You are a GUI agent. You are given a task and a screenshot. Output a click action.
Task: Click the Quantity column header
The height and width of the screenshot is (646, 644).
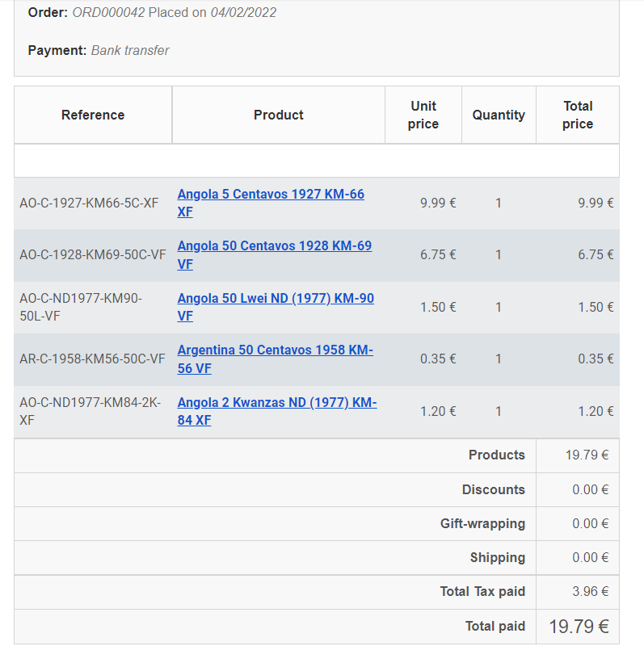[x=499, y=115]
